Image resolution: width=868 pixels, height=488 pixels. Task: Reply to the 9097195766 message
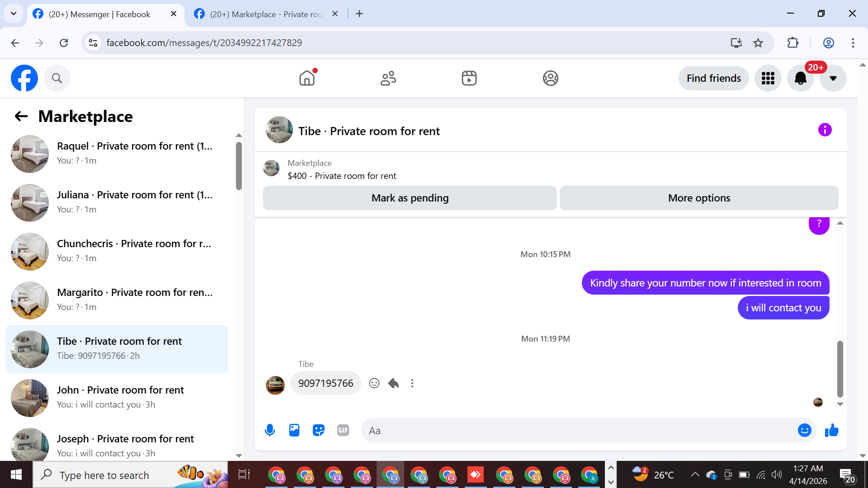click(x=393, y=383)
